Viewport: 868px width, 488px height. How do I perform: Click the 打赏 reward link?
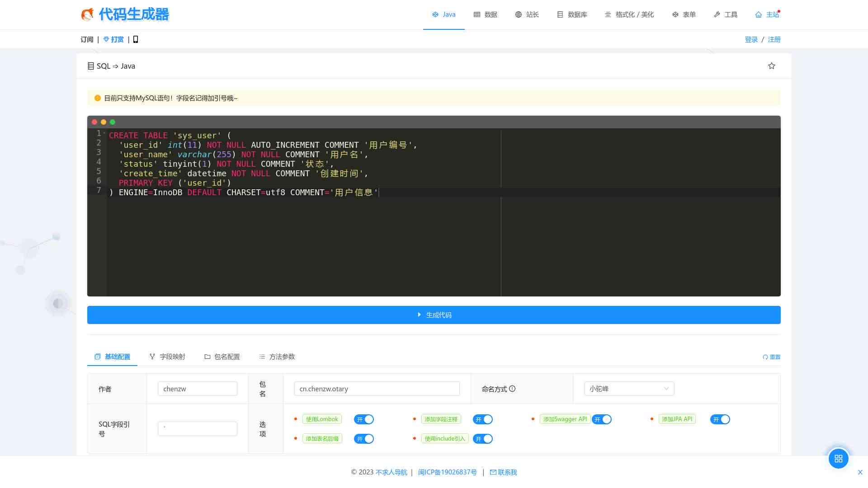pos(113,39)
